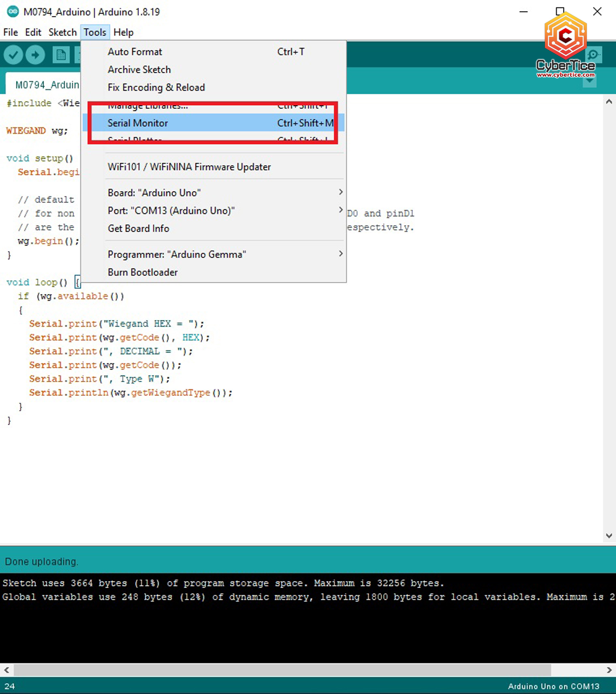
Task: Click the "if (wg.available())" code line
Action: [71, 296]
